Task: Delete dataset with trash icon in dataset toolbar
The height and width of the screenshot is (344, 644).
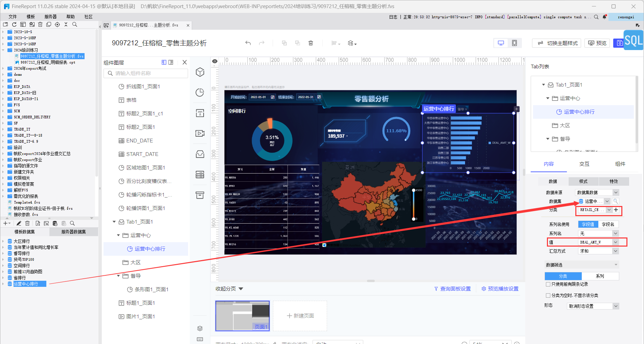Action: tap(28, 223)
